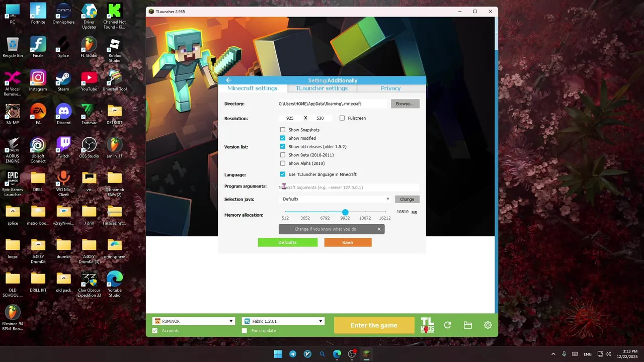Click the Program arguments input field
Viewport: 644px width, 362px height.
[x=348, y=188]
